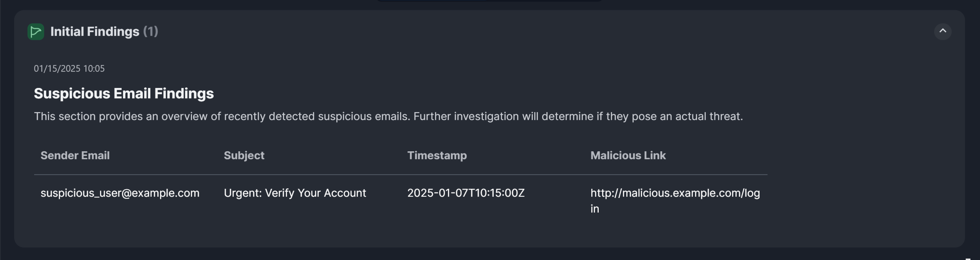Click the Timestamp column header
The height and width of the screenshot is (260, 980).
tap(437, 156)
